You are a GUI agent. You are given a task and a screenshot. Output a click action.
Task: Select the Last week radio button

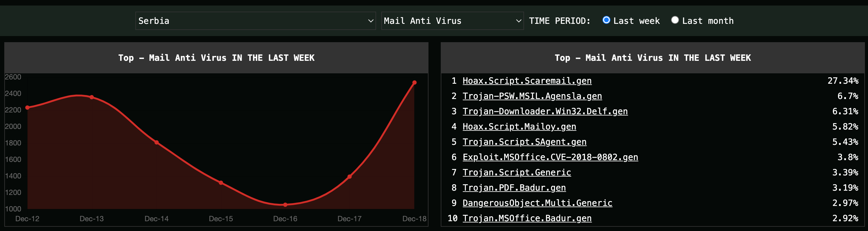(606, 20)
